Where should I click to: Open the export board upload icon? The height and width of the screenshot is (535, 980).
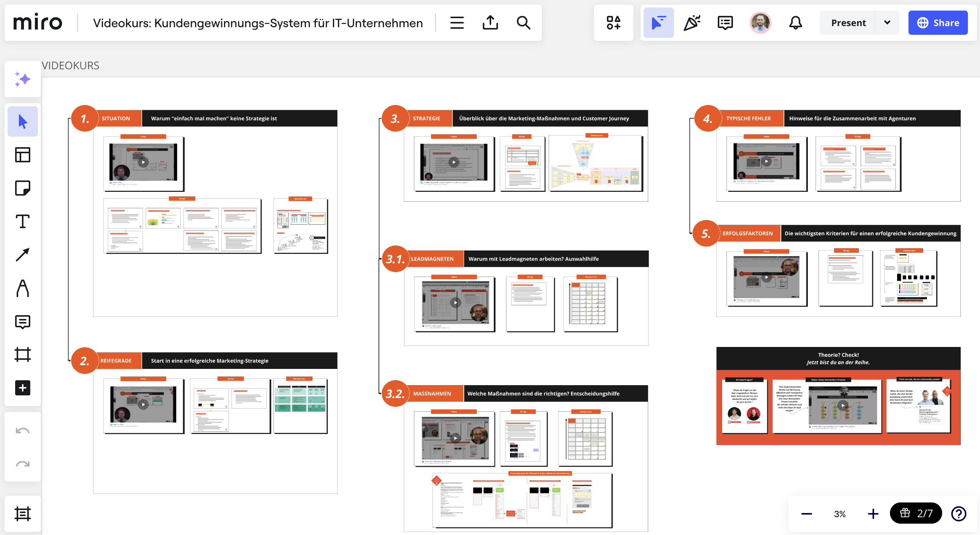[490, 23]
